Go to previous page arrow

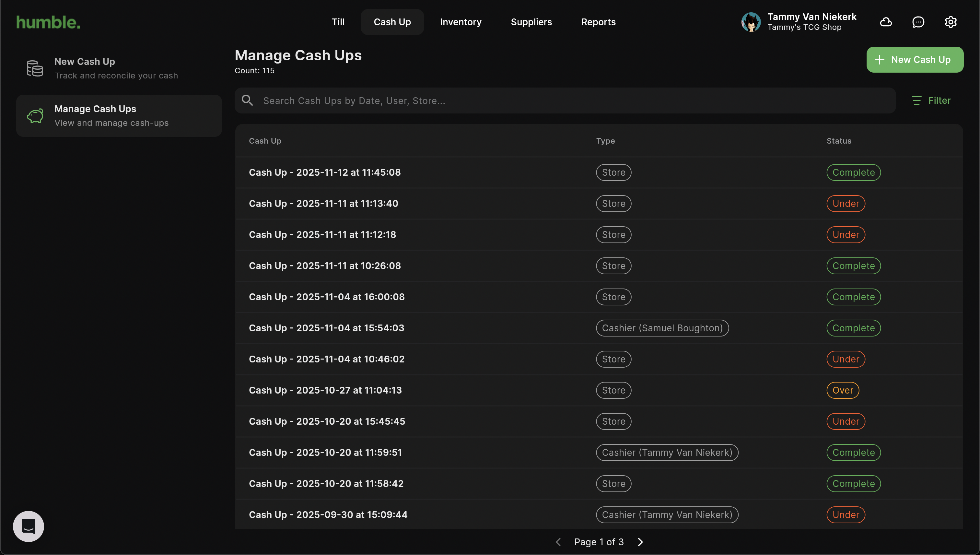[558, 542]
